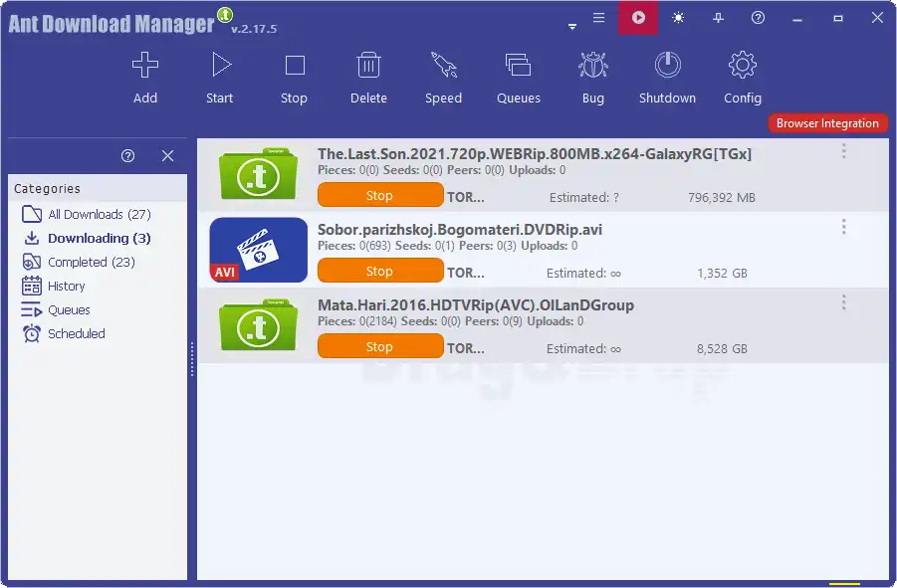Close the categories side panel
This screenshot has height=588, width=897.
point(167,155)
